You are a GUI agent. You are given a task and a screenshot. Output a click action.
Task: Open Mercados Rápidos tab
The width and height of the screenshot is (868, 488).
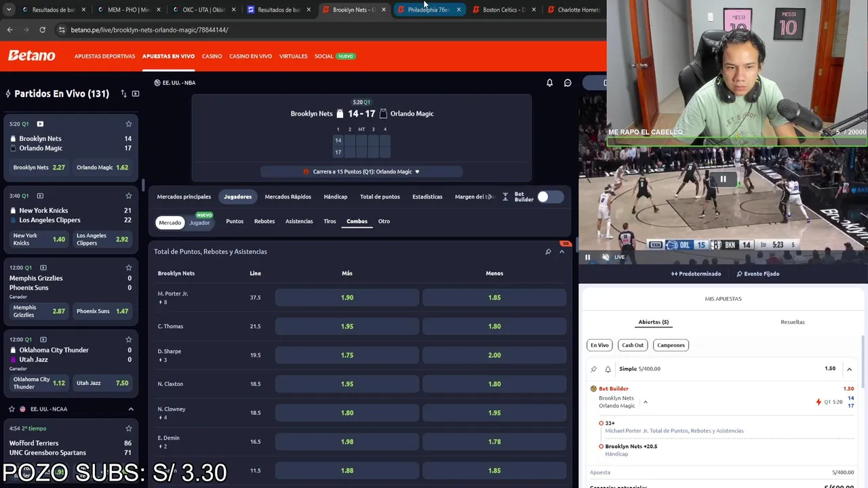[x=288, y=197]
